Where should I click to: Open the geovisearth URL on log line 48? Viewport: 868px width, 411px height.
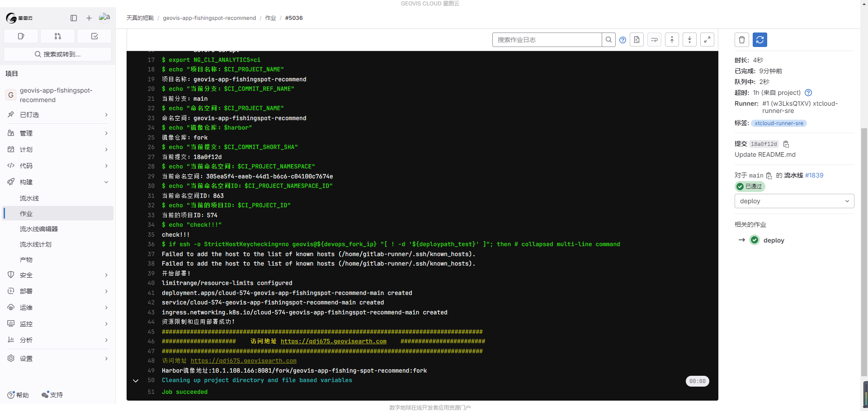244,361
